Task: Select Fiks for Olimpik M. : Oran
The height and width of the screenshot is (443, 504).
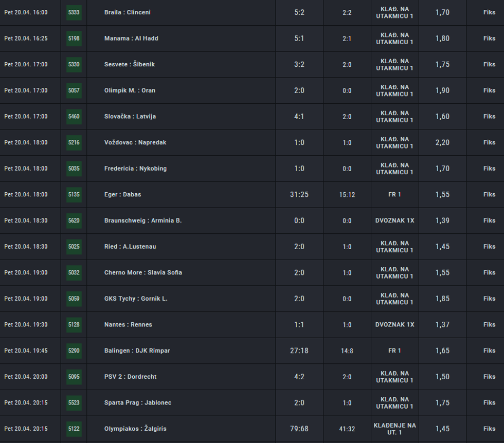Action: point(489,90)
